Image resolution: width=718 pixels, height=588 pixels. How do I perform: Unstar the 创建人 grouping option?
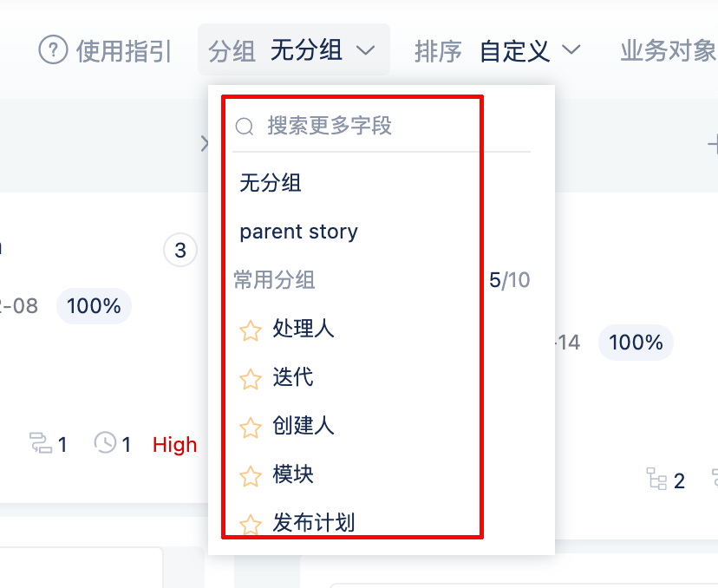point(251,428)
